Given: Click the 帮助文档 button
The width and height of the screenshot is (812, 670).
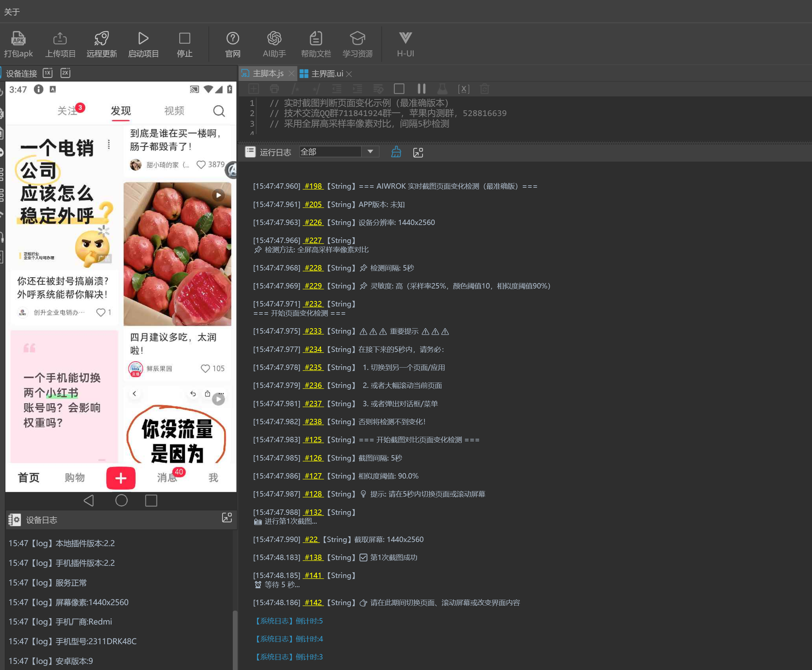Looking at the screenshot, I should click(316, 39).
